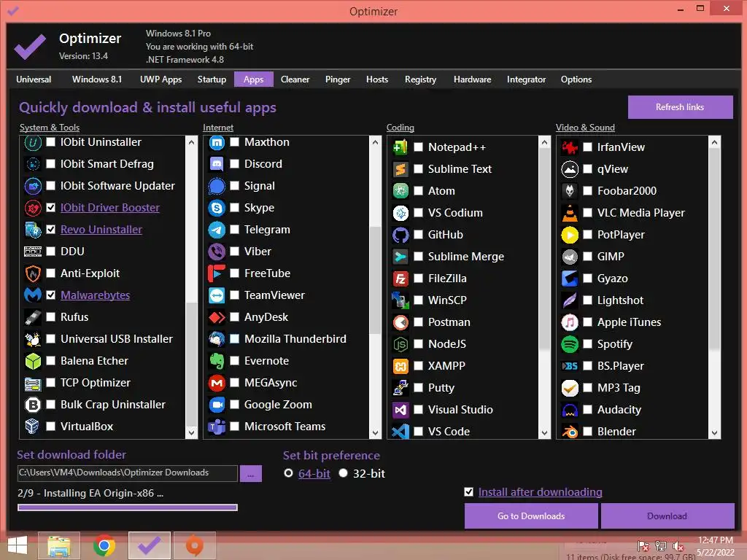Click down arrow of System & Tools list
This screenshot has height=560, width=747.
(x=192, y=432)
